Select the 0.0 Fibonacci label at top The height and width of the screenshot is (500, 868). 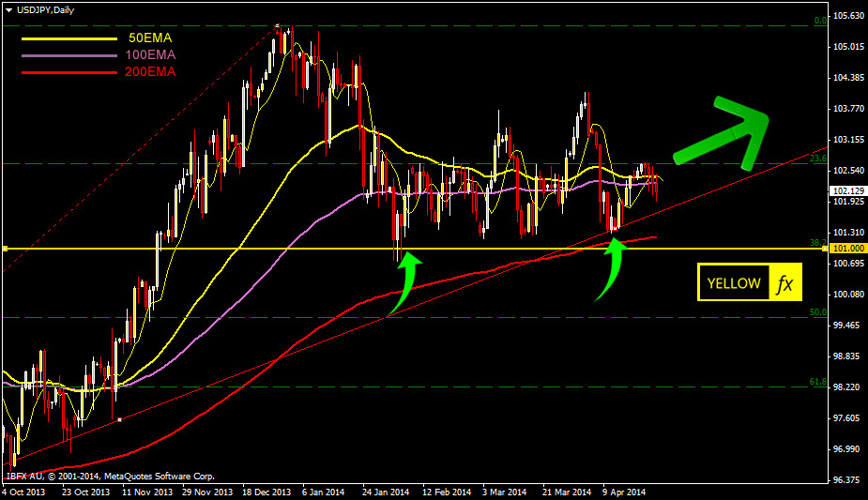tap(818, 20)
